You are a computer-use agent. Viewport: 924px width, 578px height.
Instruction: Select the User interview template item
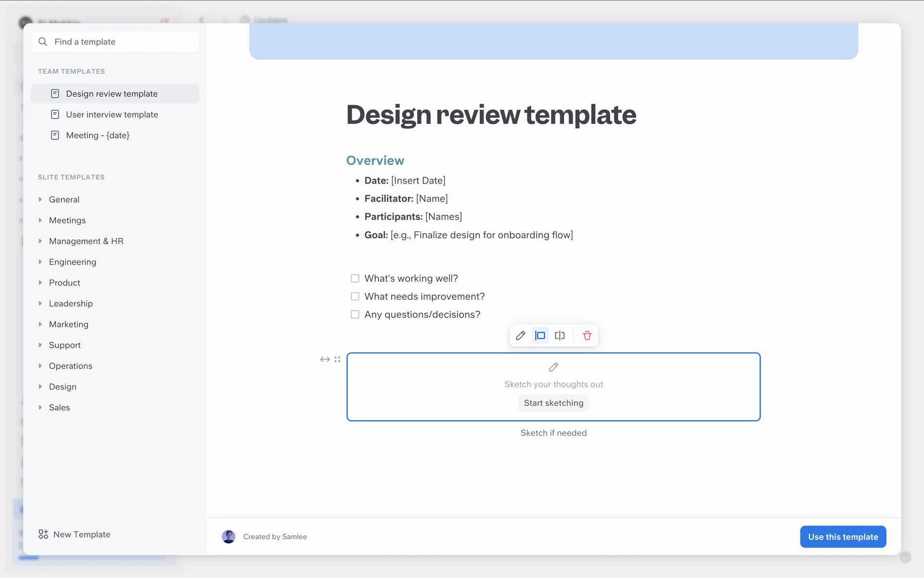click(112, 115)
